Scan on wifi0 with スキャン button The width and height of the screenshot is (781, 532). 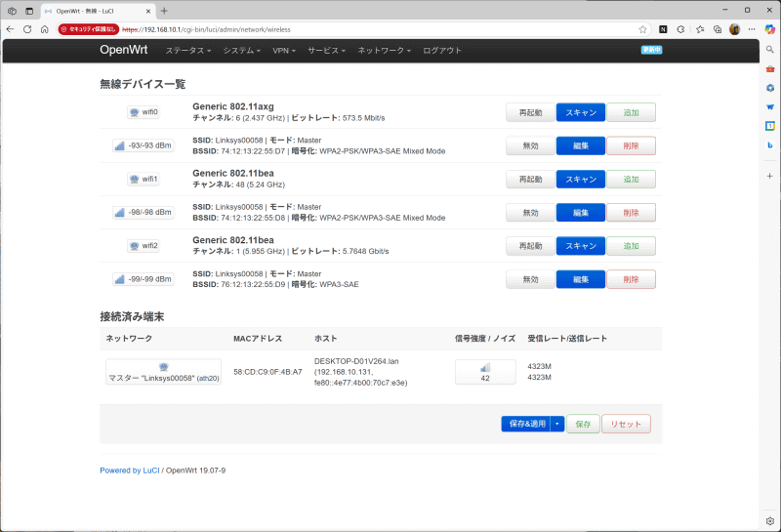[581, 112]
